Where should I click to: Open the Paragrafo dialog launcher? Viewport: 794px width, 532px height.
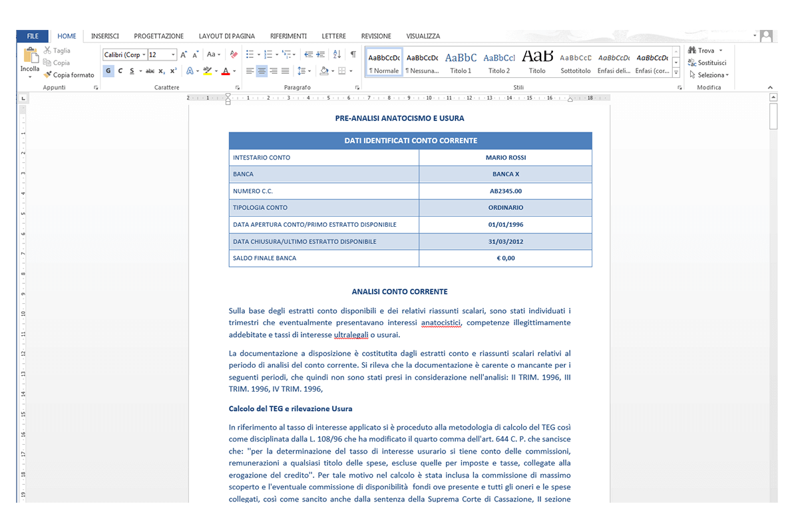pyautogui.click(x=357, y=88)
